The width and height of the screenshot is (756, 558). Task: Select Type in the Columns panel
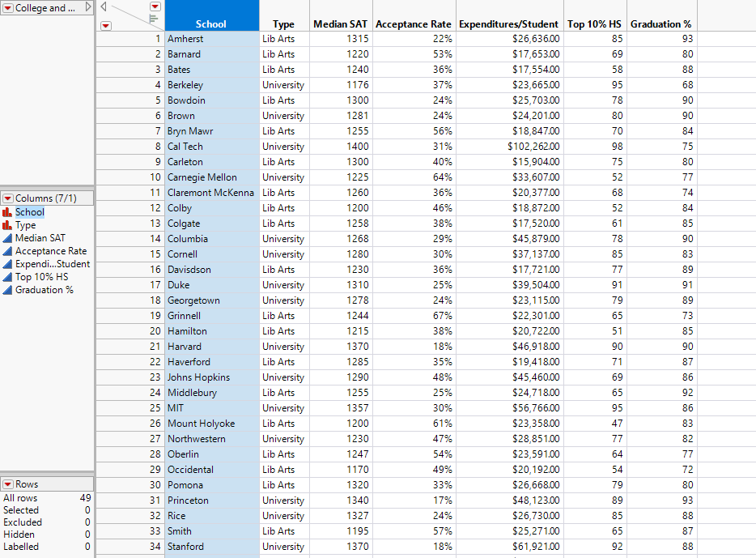[26, 225]
